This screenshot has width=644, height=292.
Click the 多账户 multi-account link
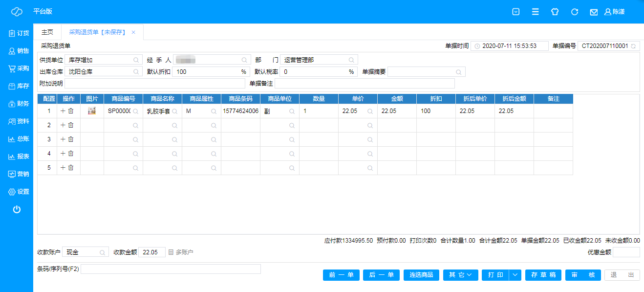[x=181, y=252]
